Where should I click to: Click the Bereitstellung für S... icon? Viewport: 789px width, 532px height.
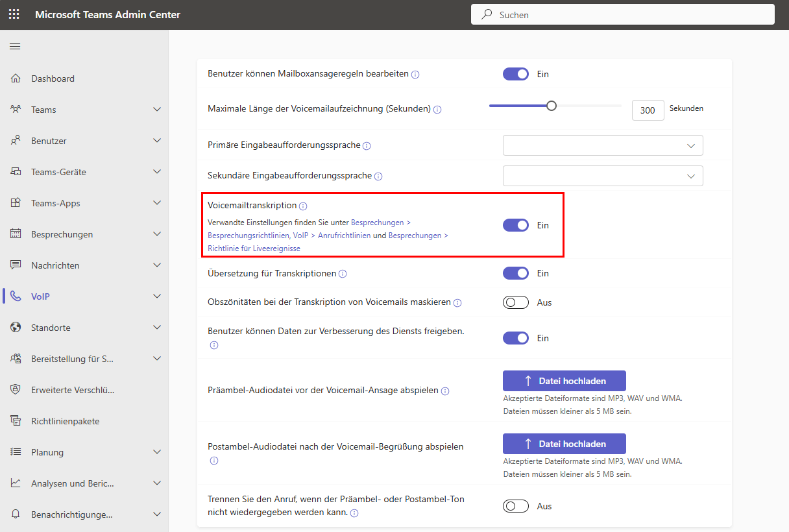pos(16,359)
